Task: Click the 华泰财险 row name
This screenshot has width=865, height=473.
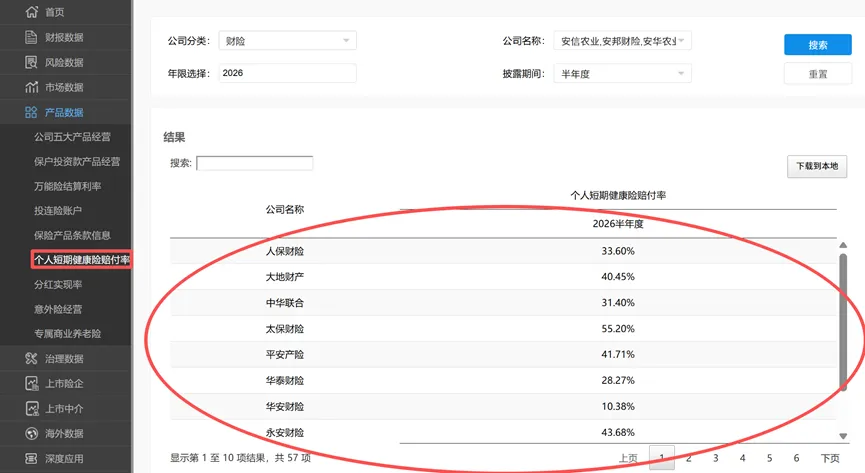Action: pyautogui.click(x=285, y=380)
